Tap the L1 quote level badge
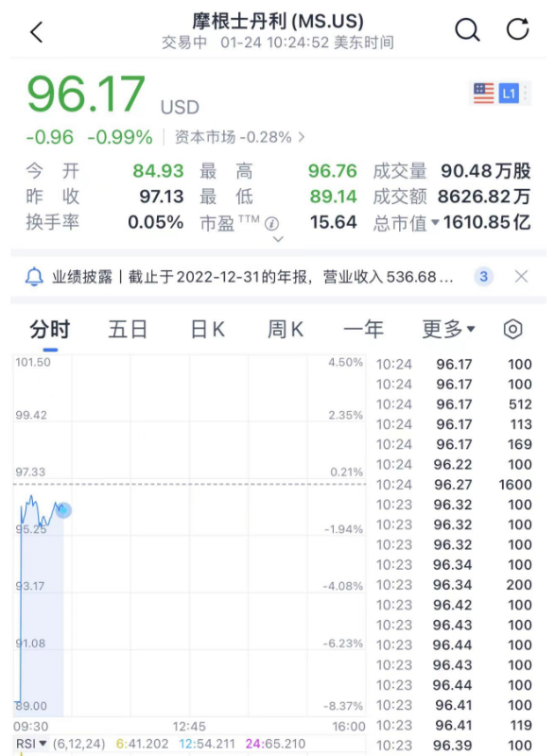The height and width of the screenshot is (756, 555). [509, 93]
